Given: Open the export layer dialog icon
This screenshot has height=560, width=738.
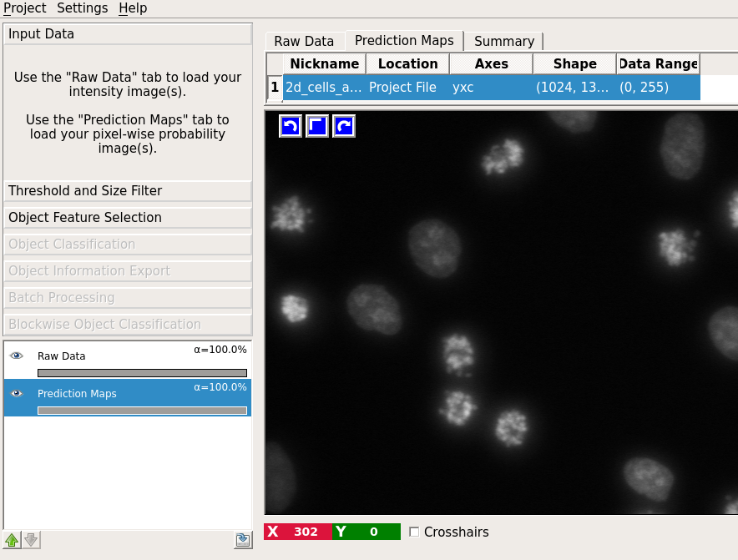Looking at the screenshot, I should point(243,540).
